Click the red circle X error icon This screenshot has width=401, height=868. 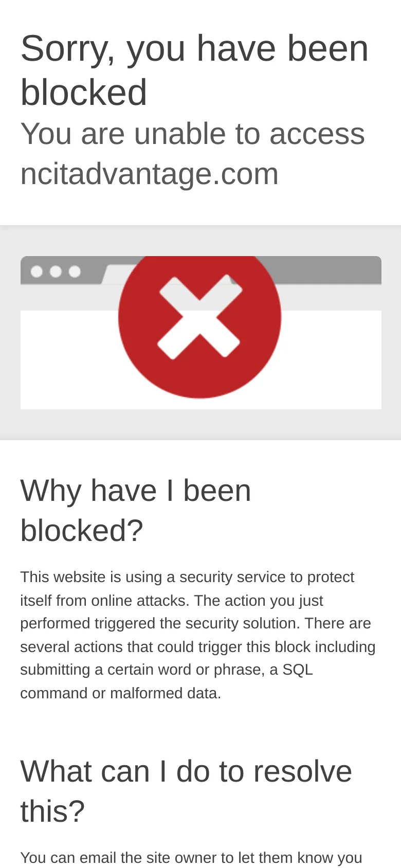(x=199, y=317)
